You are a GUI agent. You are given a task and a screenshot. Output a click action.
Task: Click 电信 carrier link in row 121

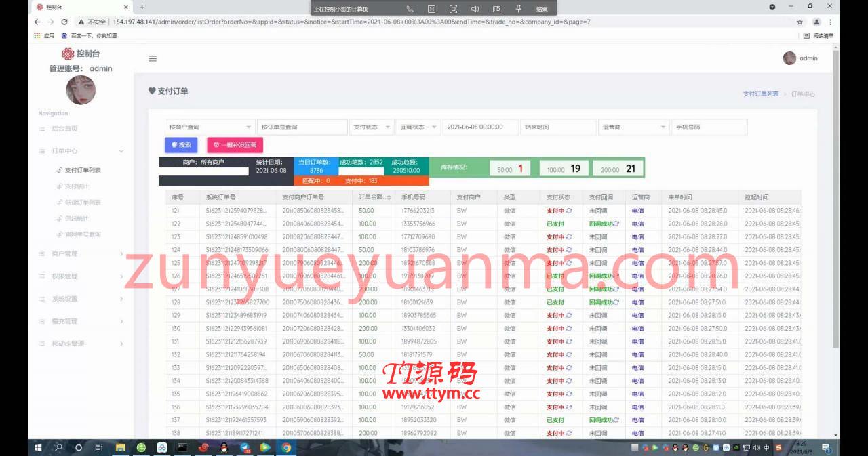(x=638, y=211)
